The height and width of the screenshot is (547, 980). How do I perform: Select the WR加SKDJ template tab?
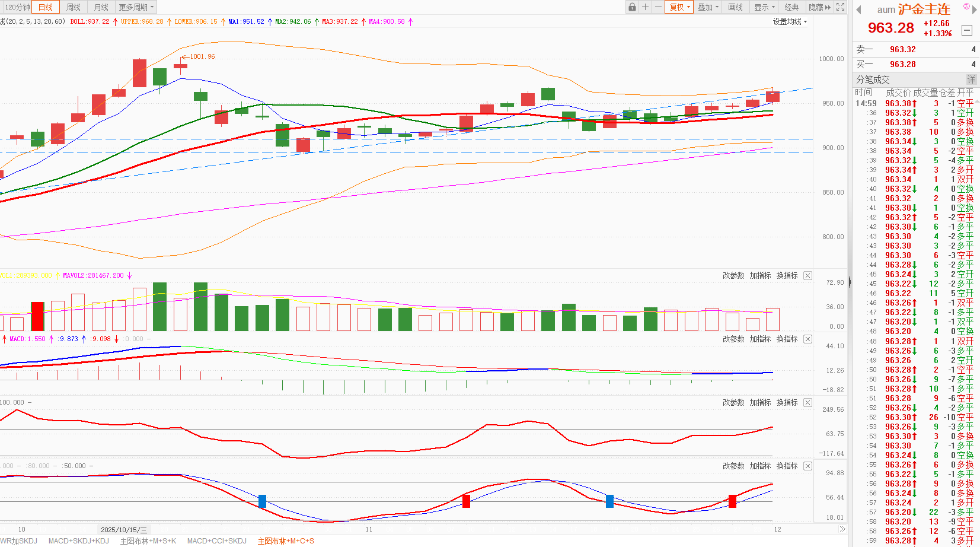click(20, 541)
